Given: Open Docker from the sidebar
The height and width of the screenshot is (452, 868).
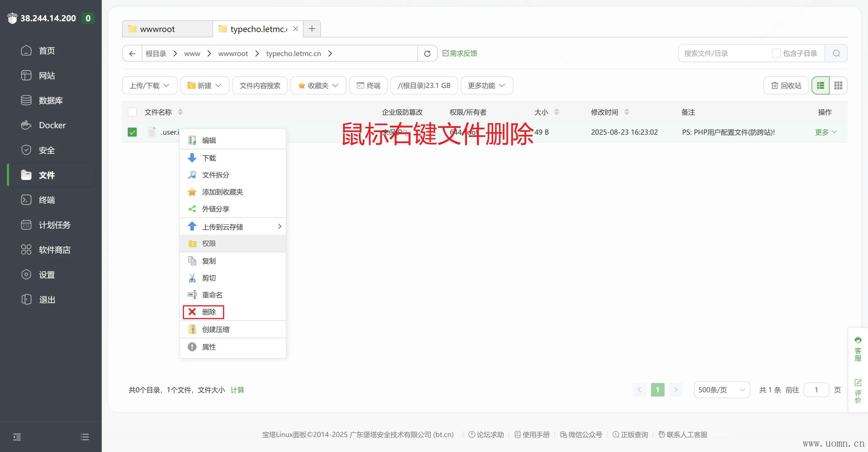Looking at the screenshot, I should pos(52,125).
